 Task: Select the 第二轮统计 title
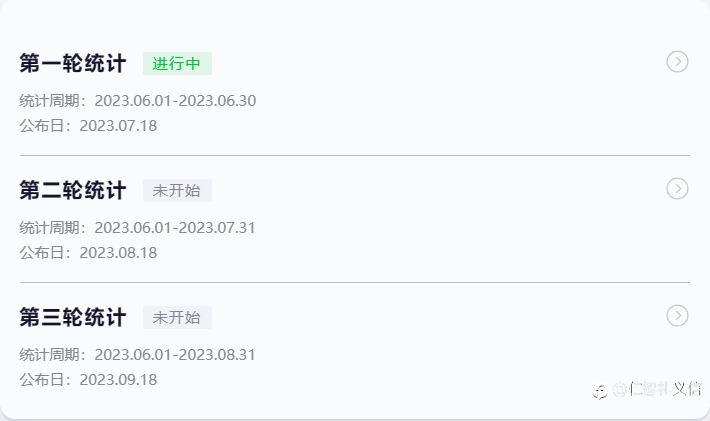click(73, 191)
